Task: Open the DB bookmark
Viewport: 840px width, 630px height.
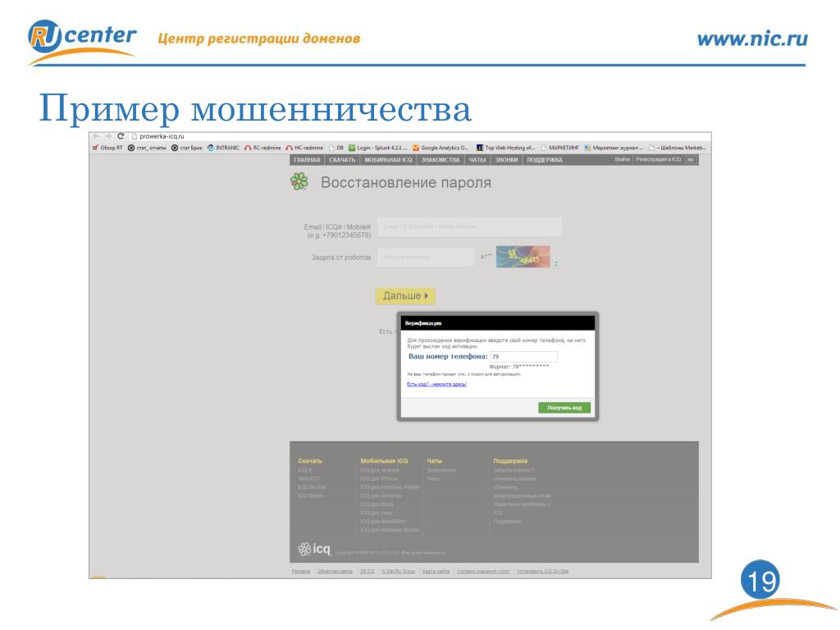Action: coord(336,148)
